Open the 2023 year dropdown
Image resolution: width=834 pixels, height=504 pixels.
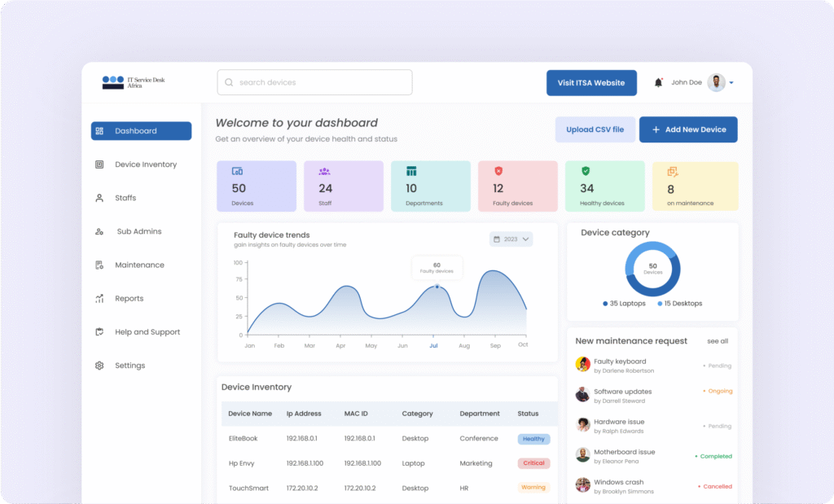(511, 239)
